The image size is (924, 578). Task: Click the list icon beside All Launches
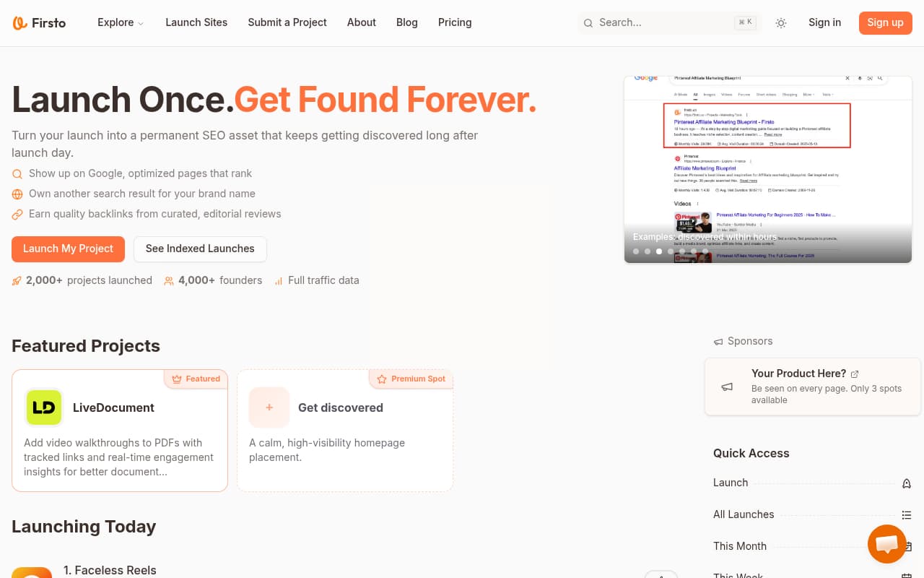(907, 515)
